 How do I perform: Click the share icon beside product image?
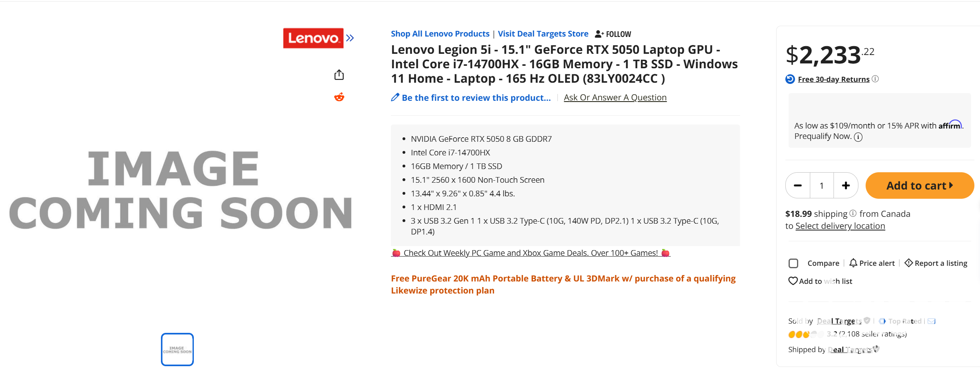pyautogui.click(x=339, y=75)
